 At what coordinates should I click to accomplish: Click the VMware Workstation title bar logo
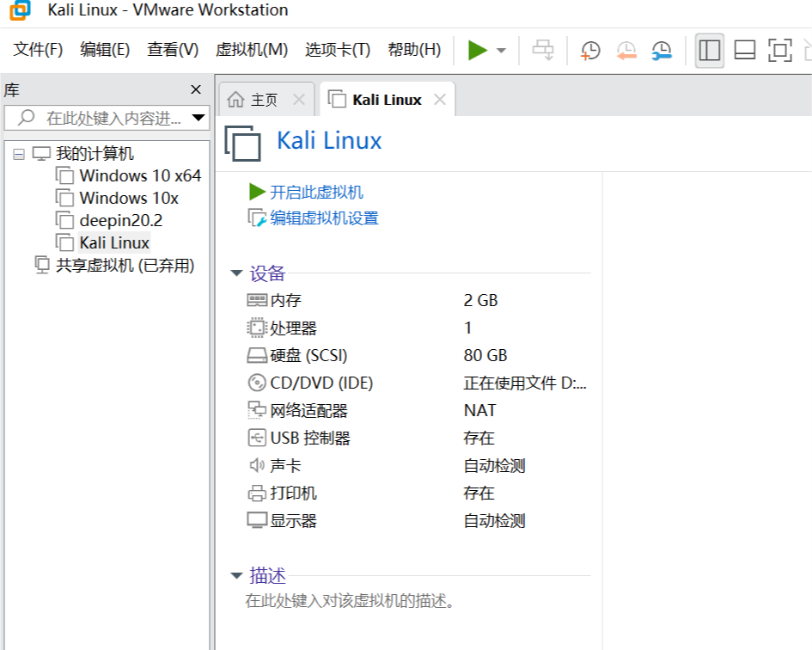click(x=20, y=10)
